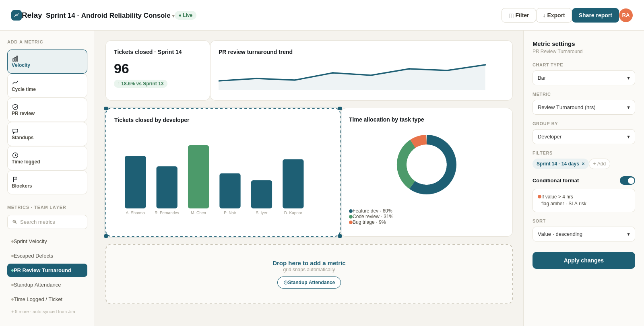Select Time Logged / Ticket metric
The height and width of the screenshot is (326, 644).
(47, 299)
